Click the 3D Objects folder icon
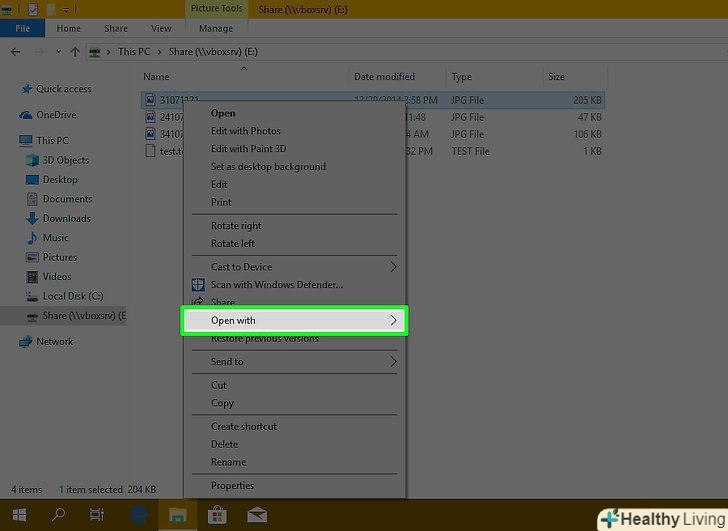This screenshot has height=531, width=728. tap(33, 160)
